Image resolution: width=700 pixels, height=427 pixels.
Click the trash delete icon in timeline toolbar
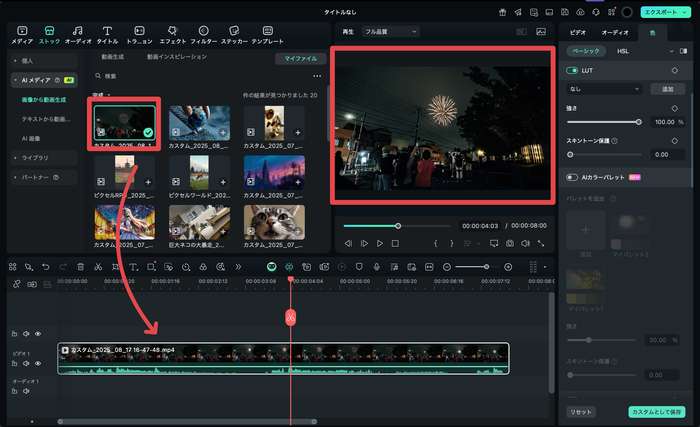click(x=80, y=267)
